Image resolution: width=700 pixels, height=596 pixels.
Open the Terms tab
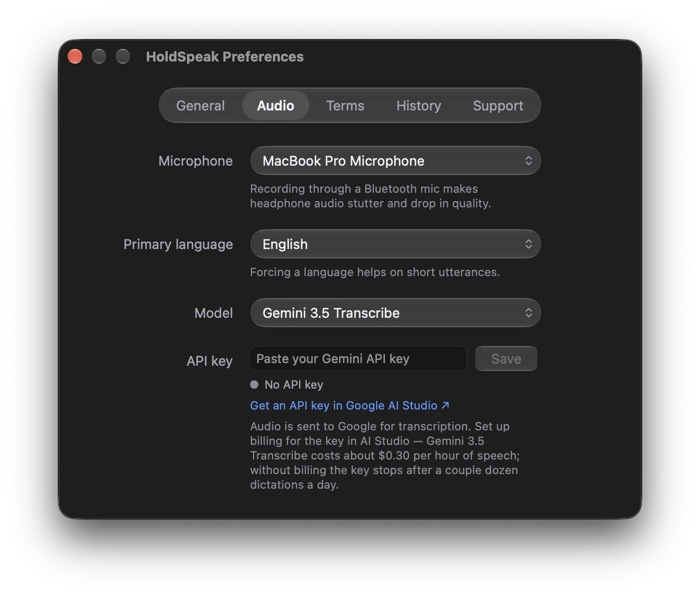pos(345,106)
